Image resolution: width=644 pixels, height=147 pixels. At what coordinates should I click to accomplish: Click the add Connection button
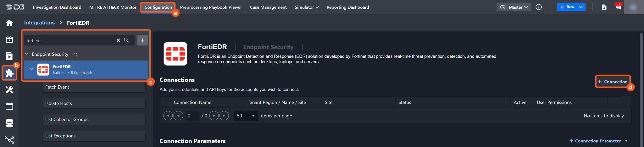pos(613,81)
